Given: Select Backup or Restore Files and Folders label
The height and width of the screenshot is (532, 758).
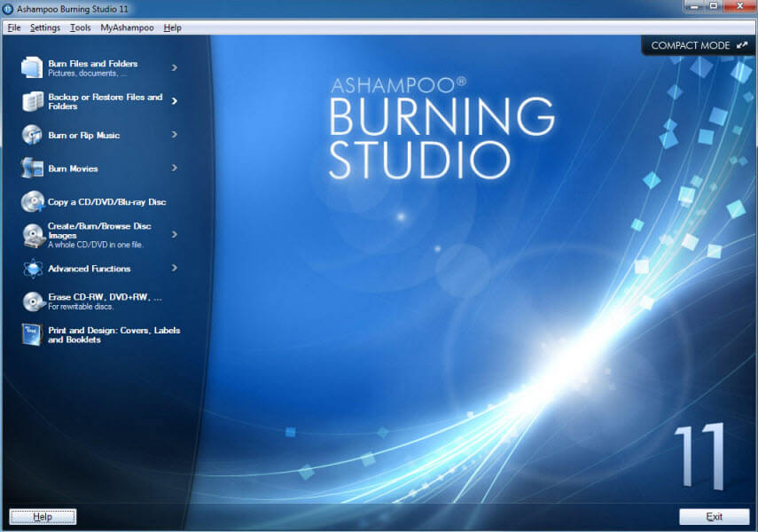Looking at the screenshot, I should (x=105, y=102).
